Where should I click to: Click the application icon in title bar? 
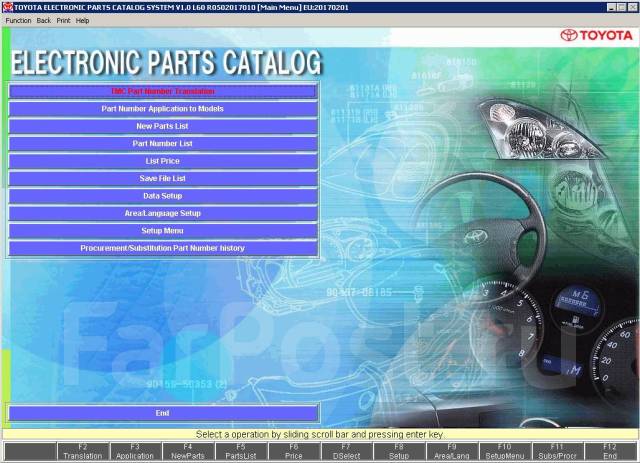coord(7,7)
